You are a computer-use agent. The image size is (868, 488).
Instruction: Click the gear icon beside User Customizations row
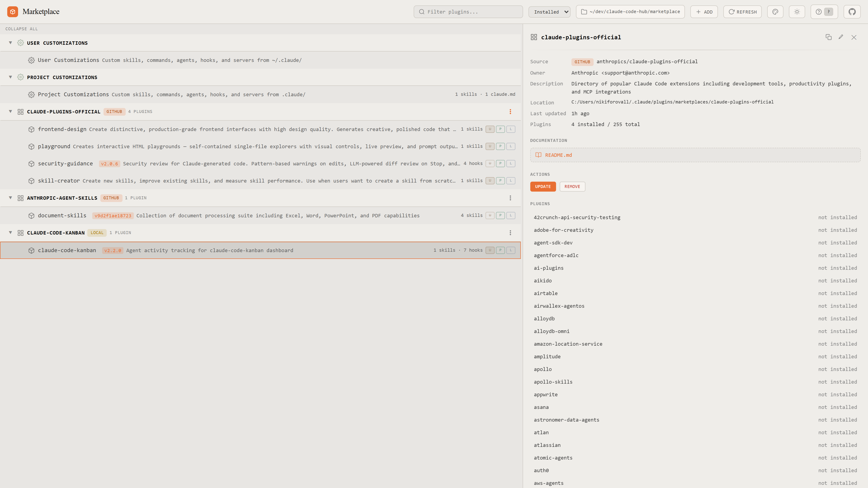(31, 60)
